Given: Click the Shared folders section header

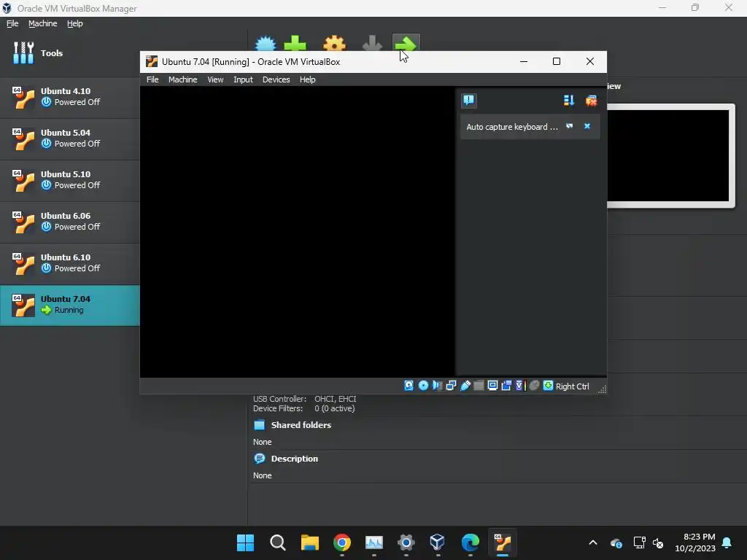Looking at the screenshot, I should [301, 425].
